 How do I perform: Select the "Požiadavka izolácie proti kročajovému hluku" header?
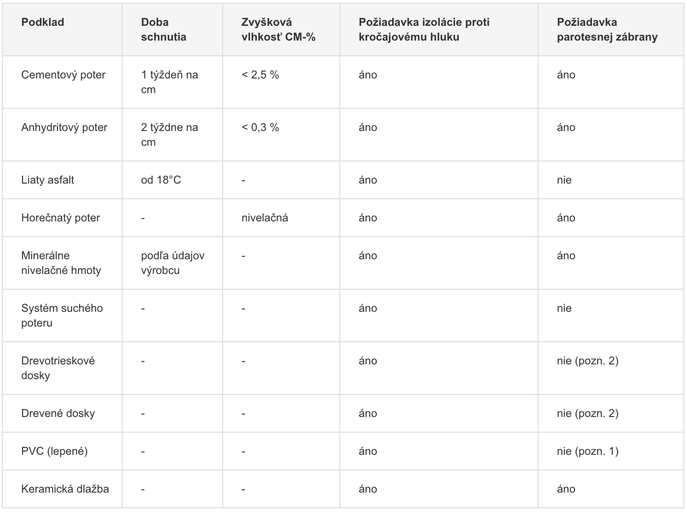[438, 30]
